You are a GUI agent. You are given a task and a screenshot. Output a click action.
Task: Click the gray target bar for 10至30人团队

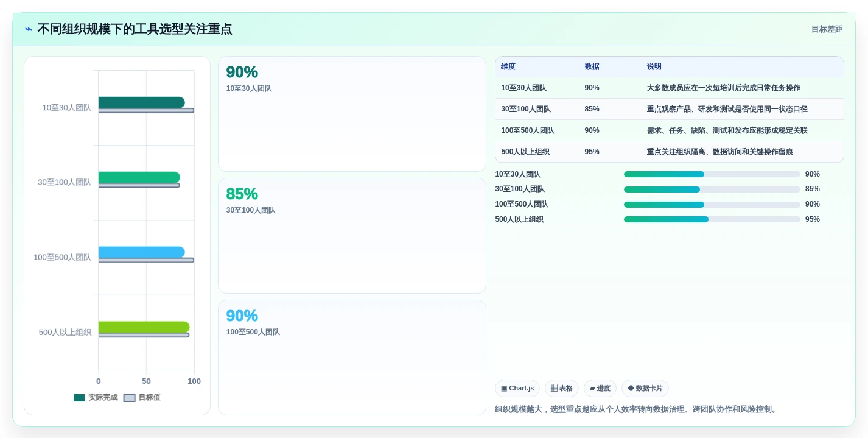click(146, 110)
